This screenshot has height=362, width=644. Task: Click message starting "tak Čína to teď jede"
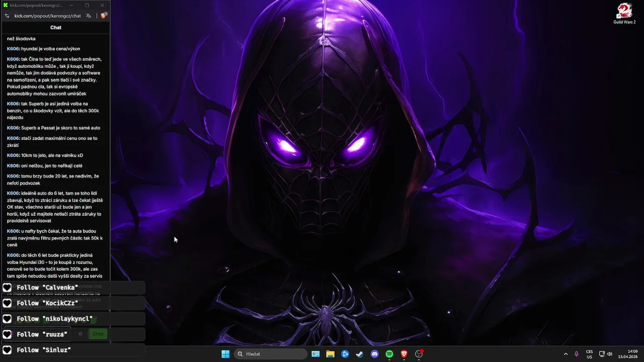pyautogui.click(x=54, y=76)
